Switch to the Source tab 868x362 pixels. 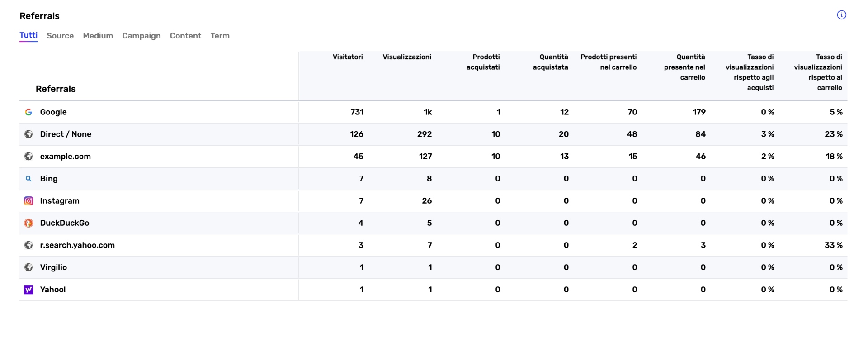pos(60,36)
